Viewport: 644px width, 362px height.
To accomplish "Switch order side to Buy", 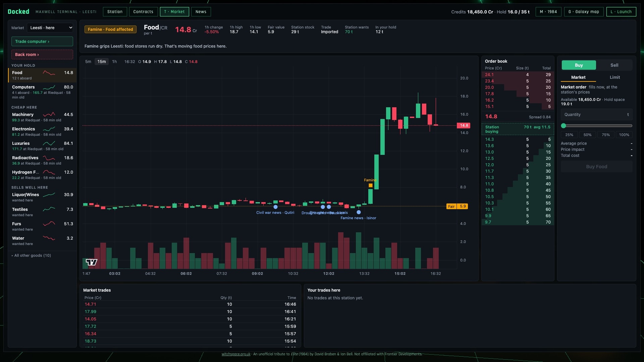I will [579, 65].
